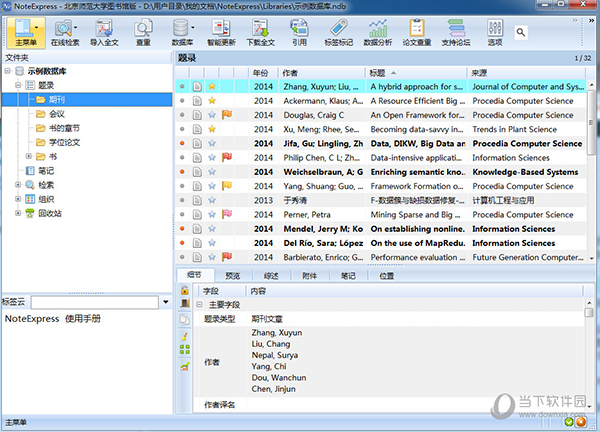The image size is (600, 432).
Task: Sort by the 作者 column header
Action: point(321,73)
